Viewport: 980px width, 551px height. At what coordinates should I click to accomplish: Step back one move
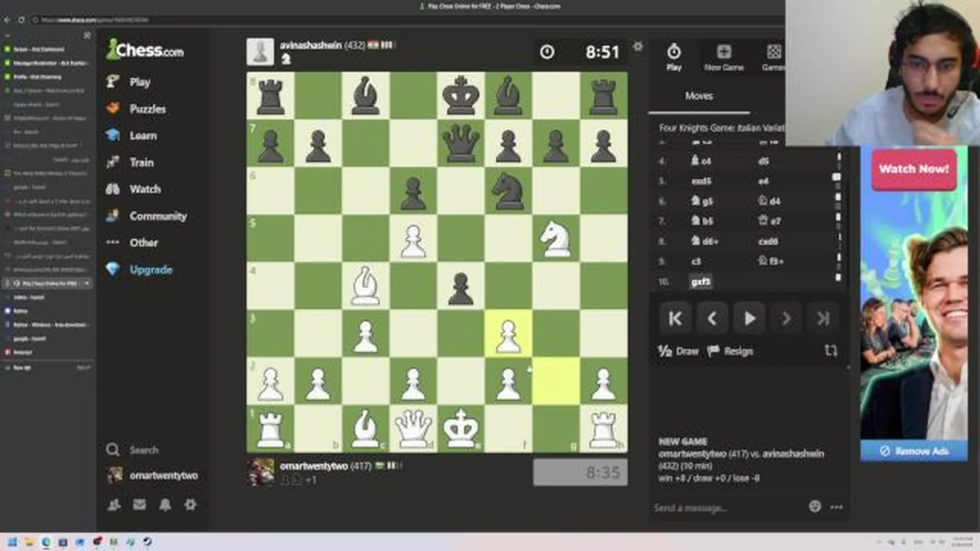tap(712, 318)
